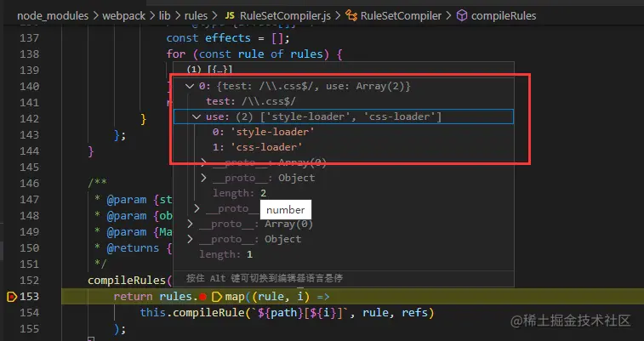Click the Alt key hint text in hover footer
This screenshot has height=341, width=644.
(x=265, y=278)
